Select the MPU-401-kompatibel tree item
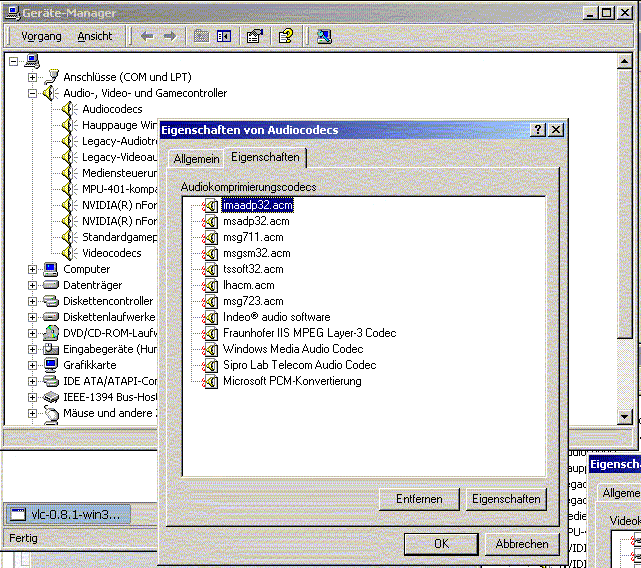The width and height of the screenshot is (641, 568). tap(119, 189)
